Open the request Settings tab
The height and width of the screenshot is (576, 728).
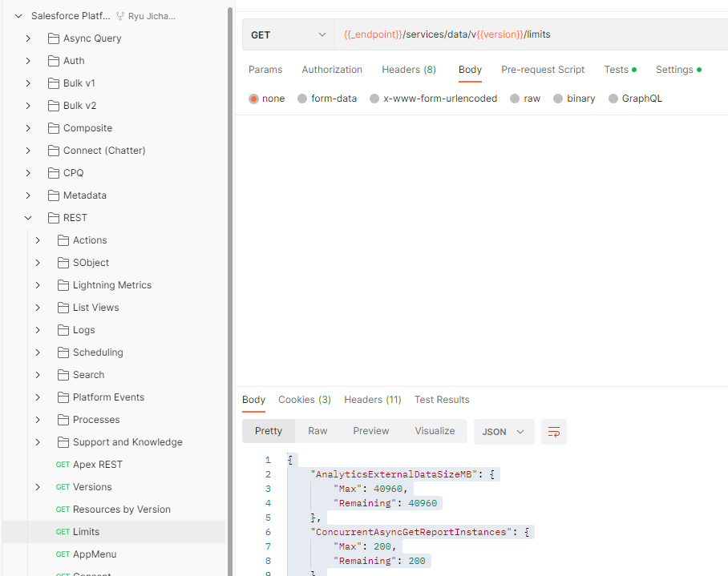pos(677,70)
